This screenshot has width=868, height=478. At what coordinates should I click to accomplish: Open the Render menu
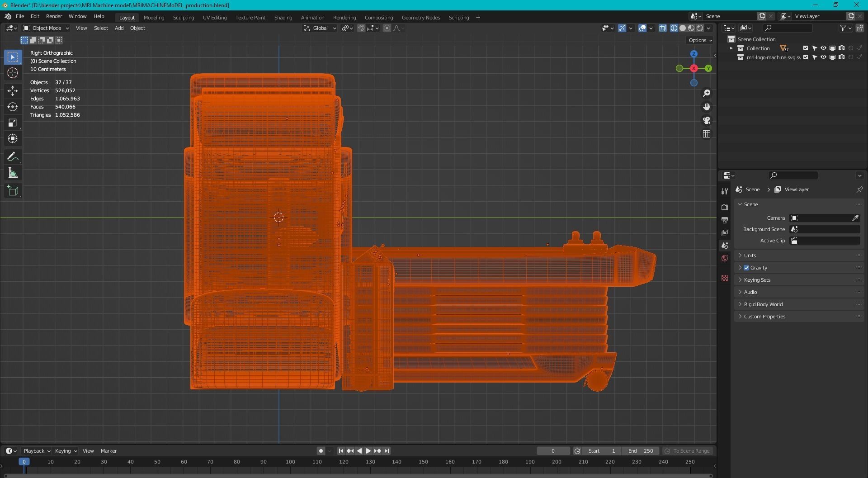54,16
